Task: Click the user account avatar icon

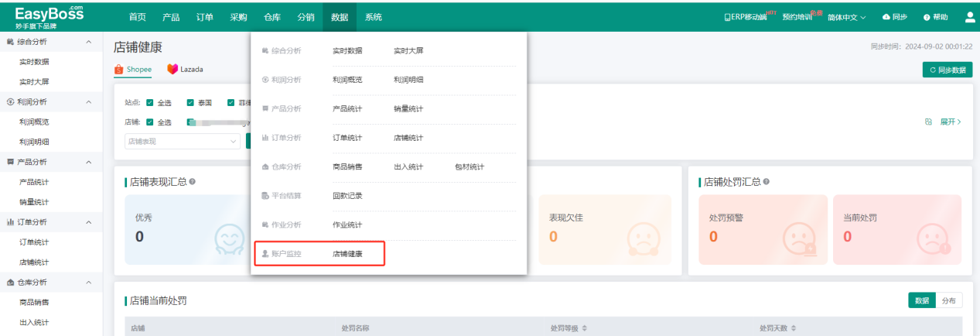Action: [x=970, y=16]
